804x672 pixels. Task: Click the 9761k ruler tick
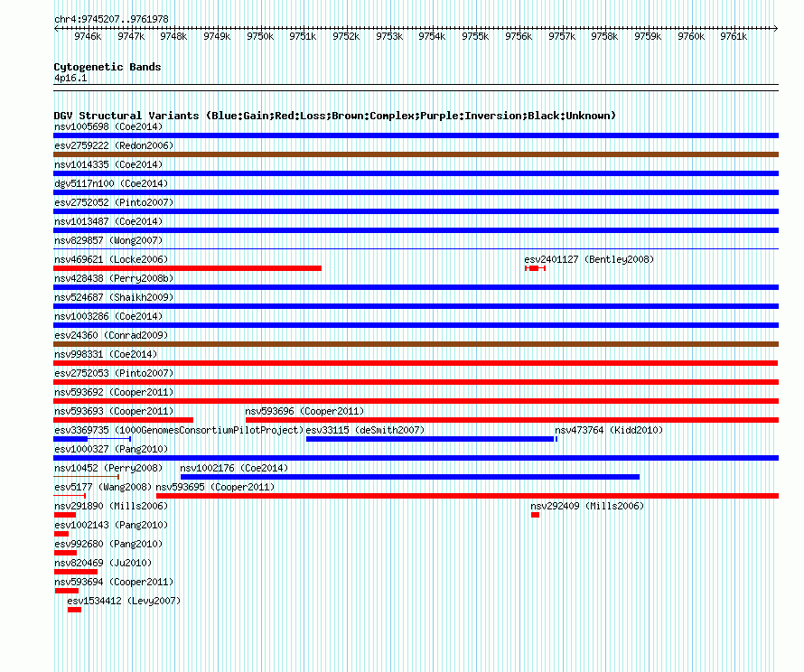(734, 36)
